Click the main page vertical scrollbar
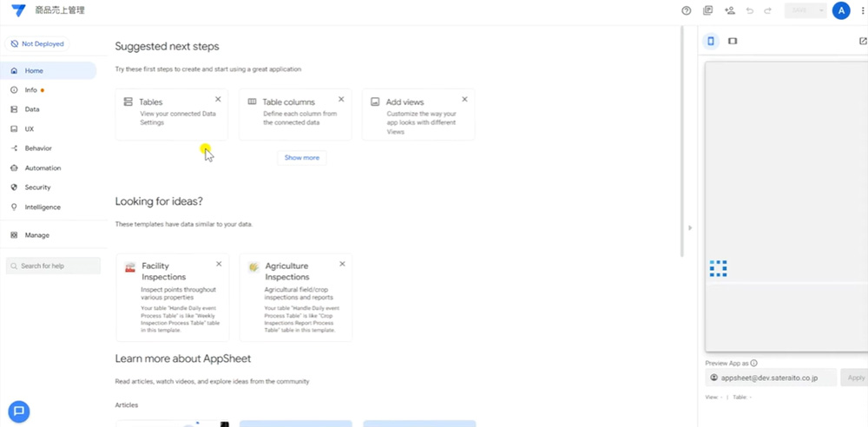Screen dimensions: 868x427 click(682, 141)
